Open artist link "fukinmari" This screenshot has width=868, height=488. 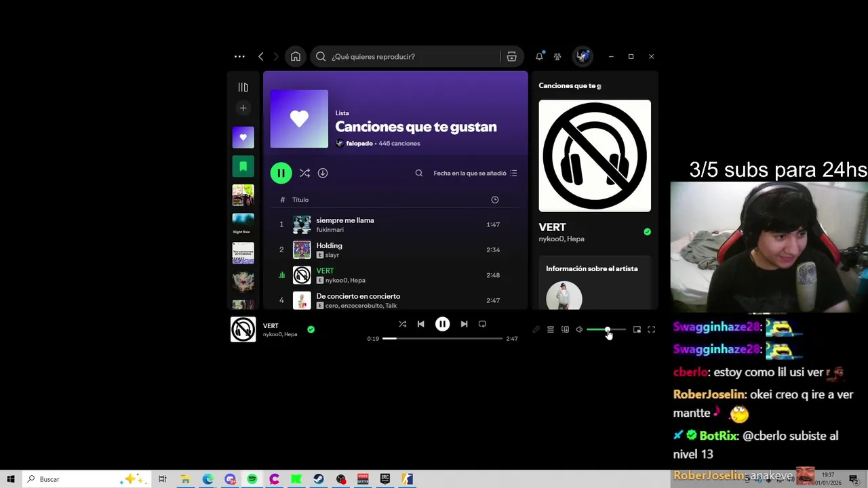[330, 230]
